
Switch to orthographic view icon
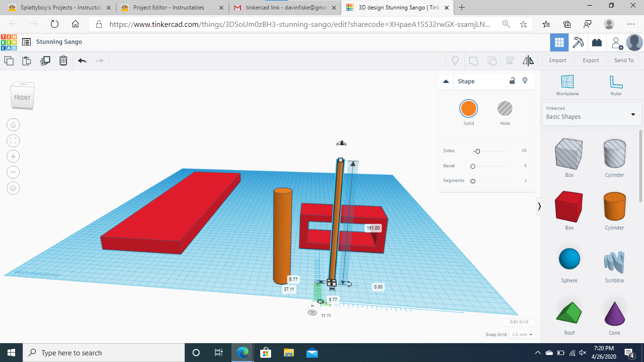(x=13, y=188)
